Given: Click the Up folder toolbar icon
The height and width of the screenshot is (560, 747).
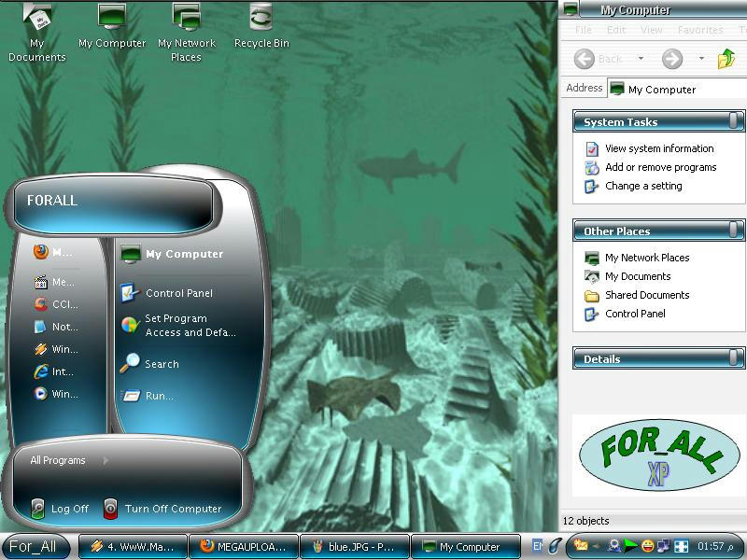Looking at the screenshot, I should coord(726,59).
